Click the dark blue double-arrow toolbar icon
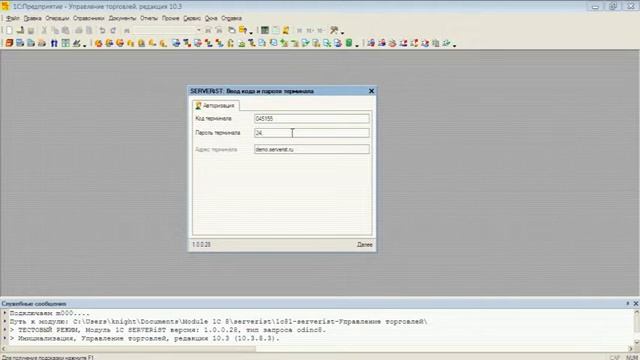 pyautogui.click(x=54, y=43)
